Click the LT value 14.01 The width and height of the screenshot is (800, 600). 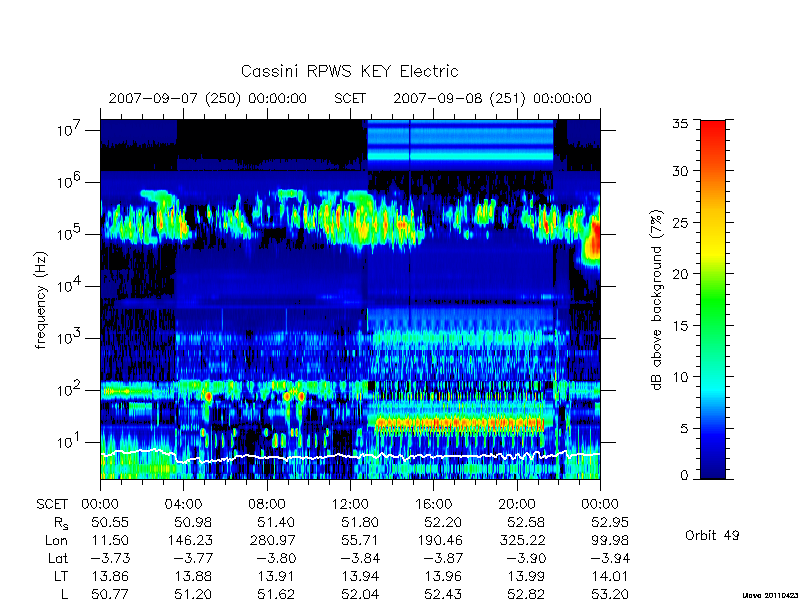click(610, 577)
